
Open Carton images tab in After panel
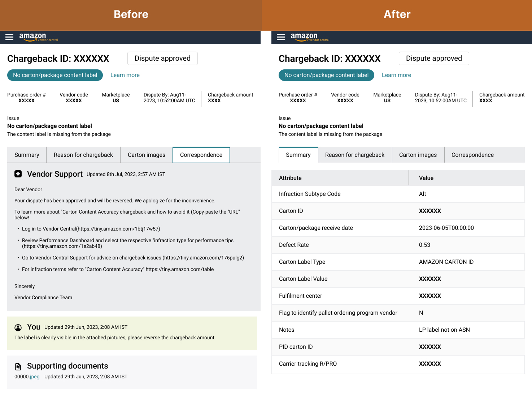pos(418,155)
